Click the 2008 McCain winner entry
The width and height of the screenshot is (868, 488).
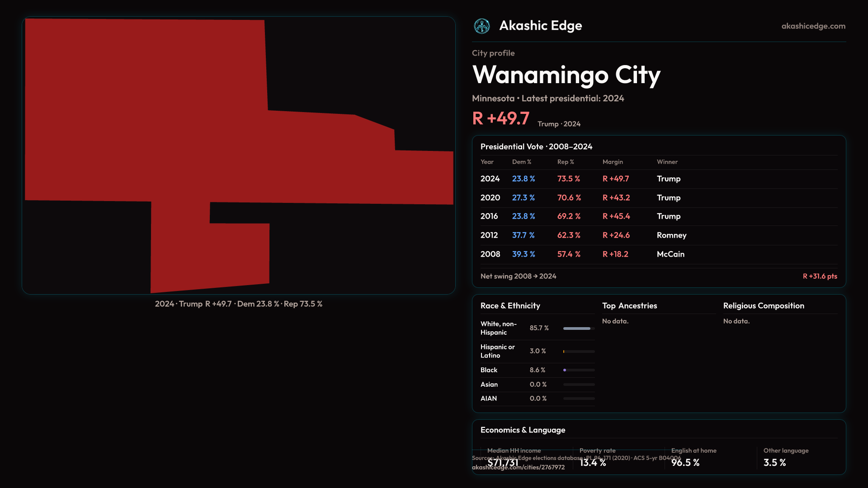(670, 254)
